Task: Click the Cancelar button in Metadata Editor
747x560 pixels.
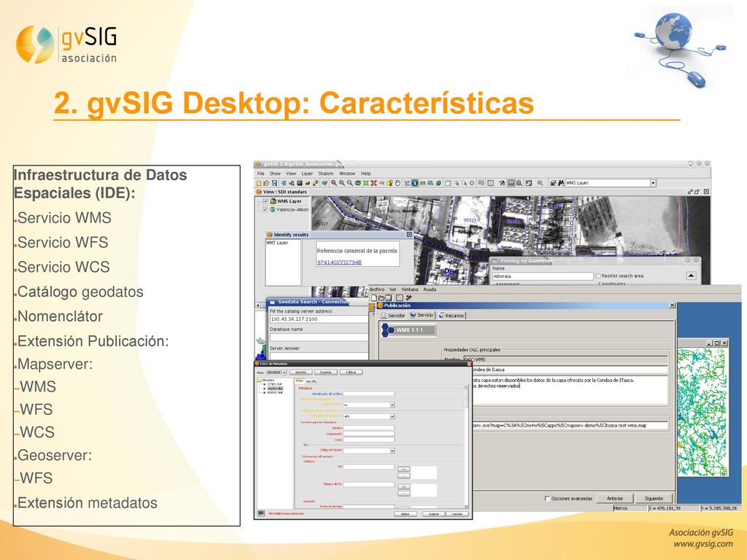Action: click(x=457, y=514)
